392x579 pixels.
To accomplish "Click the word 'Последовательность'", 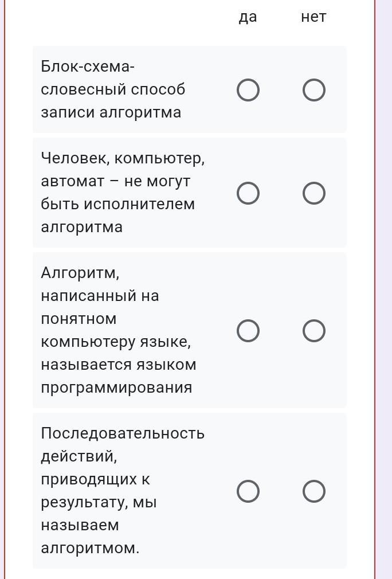I will pos(123,433).
